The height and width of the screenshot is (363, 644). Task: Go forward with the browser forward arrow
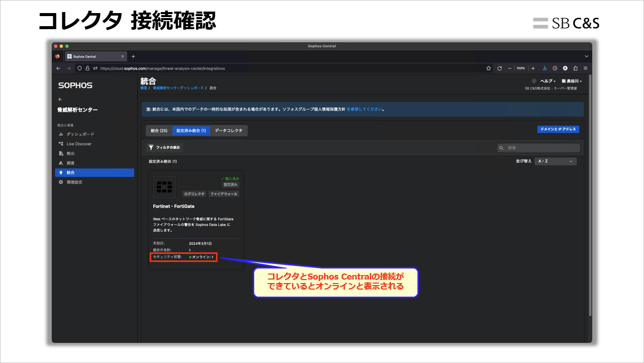tap(69, 68)
